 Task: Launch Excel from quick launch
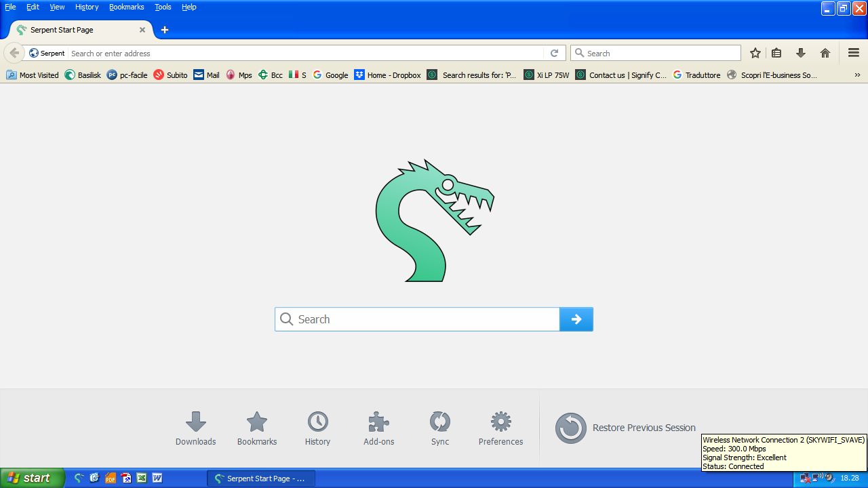coord(142,478)
